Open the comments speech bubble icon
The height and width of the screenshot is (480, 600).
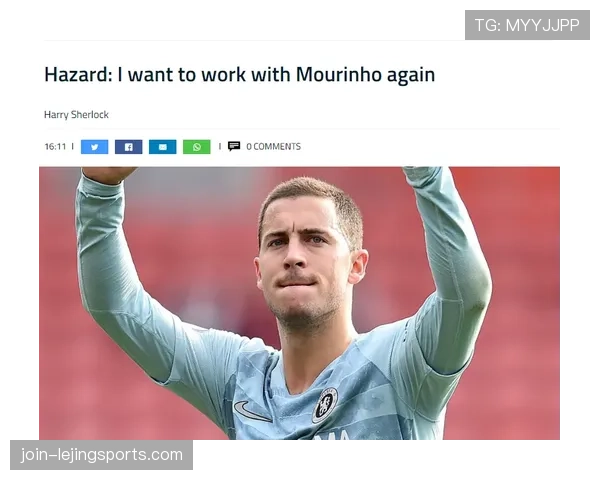tap(234, 146)
